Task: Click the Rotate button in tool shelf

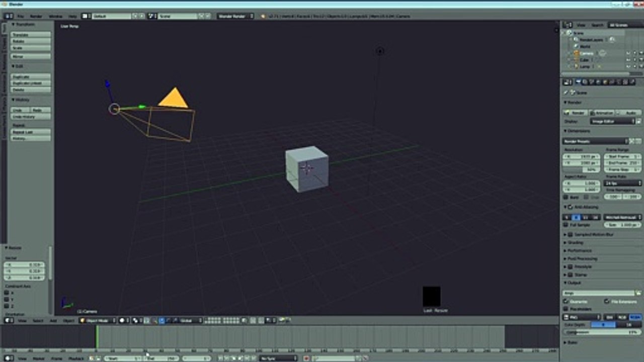Action: click(31, 41)
